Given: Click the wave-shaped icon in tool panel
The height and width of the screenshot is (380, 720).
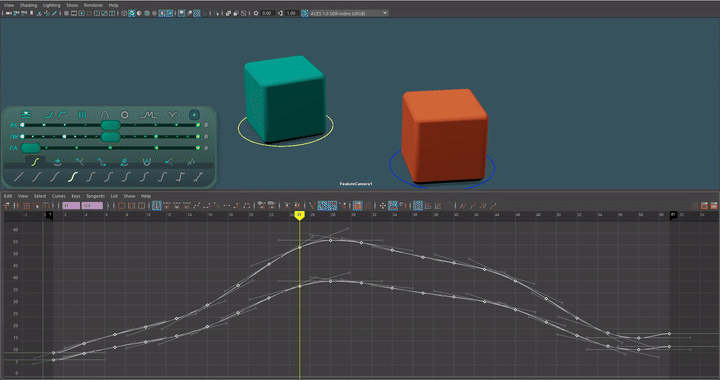Looking at the screenshot, I should [x=148, y=114].
